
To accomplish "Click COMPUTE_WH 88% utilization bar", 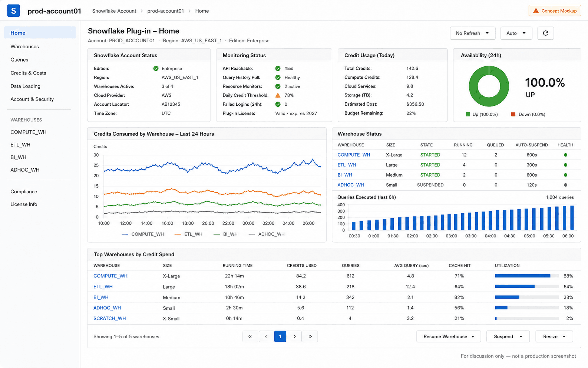I will [x=527, y=276].
